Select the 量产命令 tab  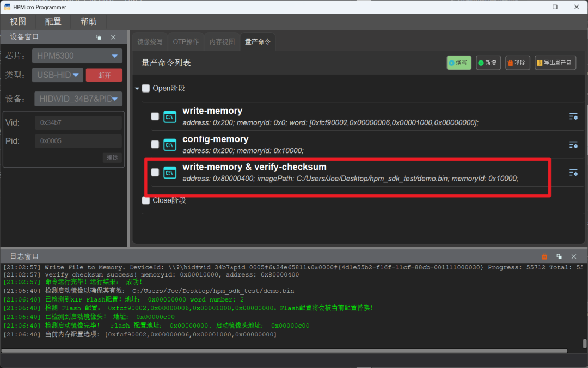pos(258,41)
